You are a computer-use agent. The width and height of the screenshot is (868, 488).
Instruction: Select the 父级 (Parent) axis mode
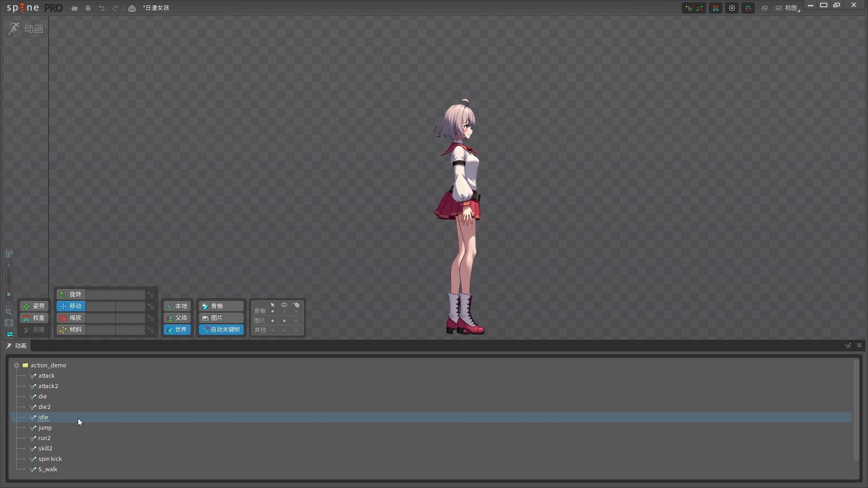177,318
